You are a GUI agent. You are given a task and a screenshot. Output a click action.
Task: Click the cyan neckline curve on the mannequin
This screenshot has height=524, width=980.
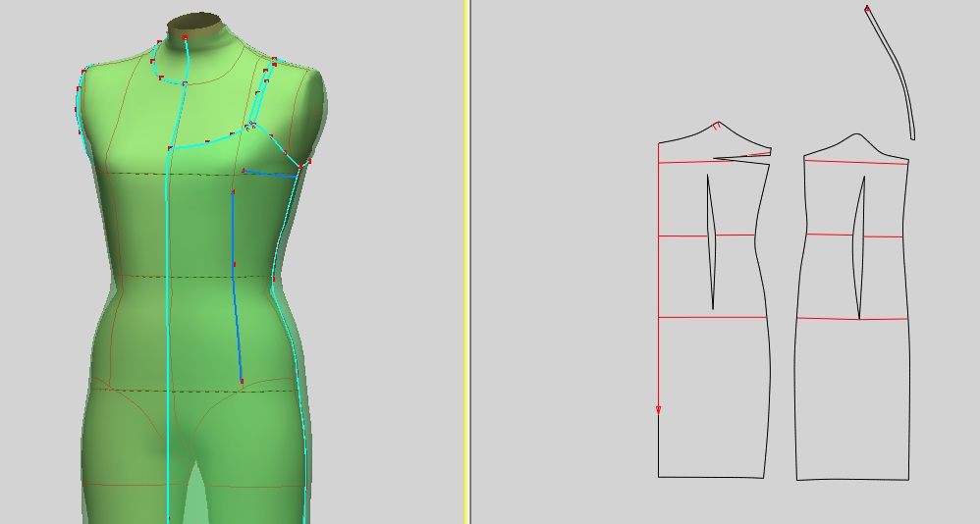157,70
